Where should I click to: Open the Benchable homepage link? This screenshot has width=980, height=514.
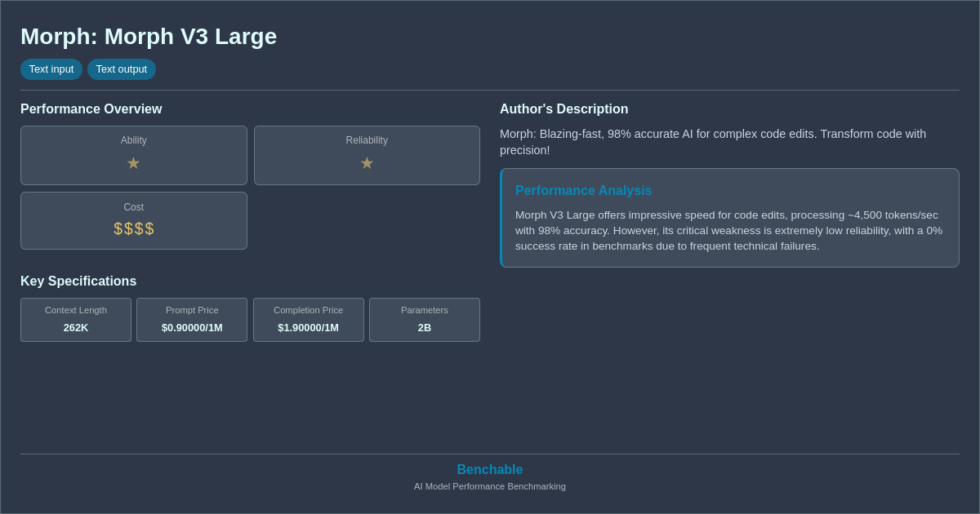pos(490,469)
